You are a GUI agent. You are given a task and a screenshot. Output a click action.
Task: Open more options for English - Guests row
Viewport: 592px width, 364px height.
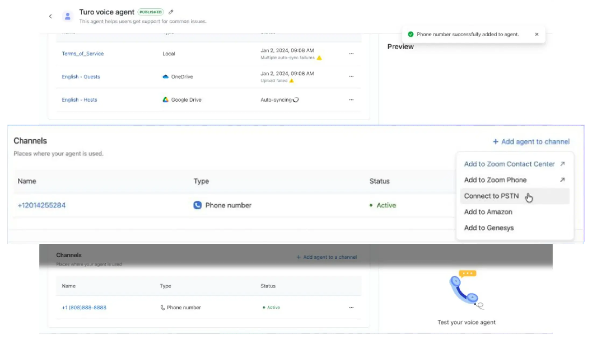pos(351,77)
